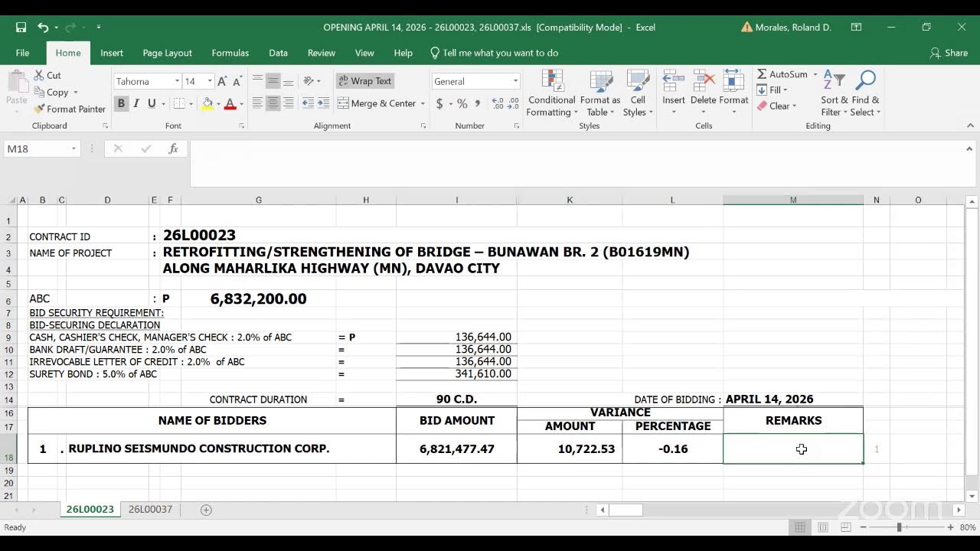The width and height of the screenshot is (980, 551).
Task: Decrease the cell indent
Action: tap(308, 103)
